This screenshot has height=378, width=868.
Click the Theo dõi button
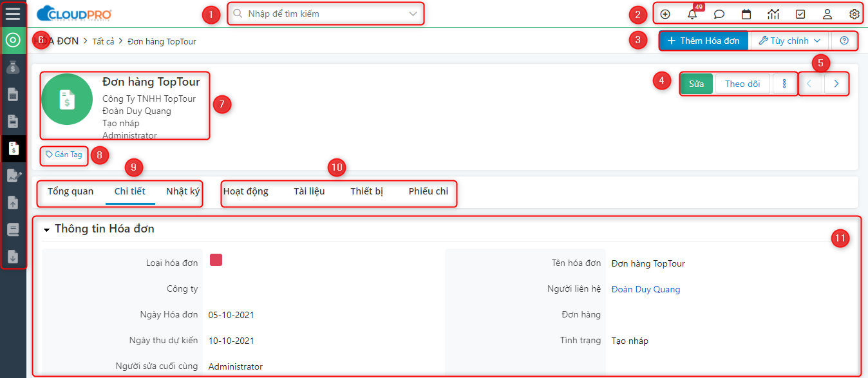pos(742,84)
